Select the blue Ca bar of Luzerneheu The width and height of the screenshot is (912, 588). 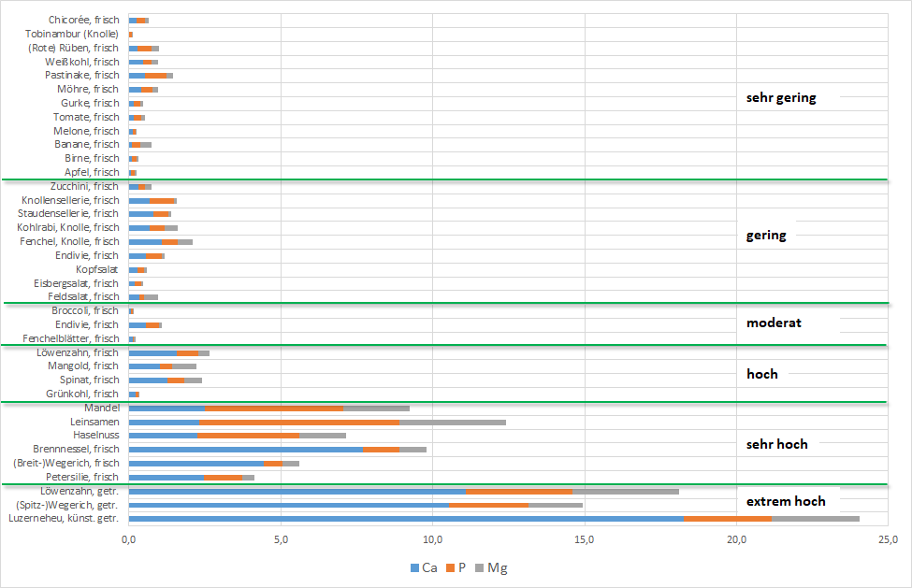tap(407, 518)
